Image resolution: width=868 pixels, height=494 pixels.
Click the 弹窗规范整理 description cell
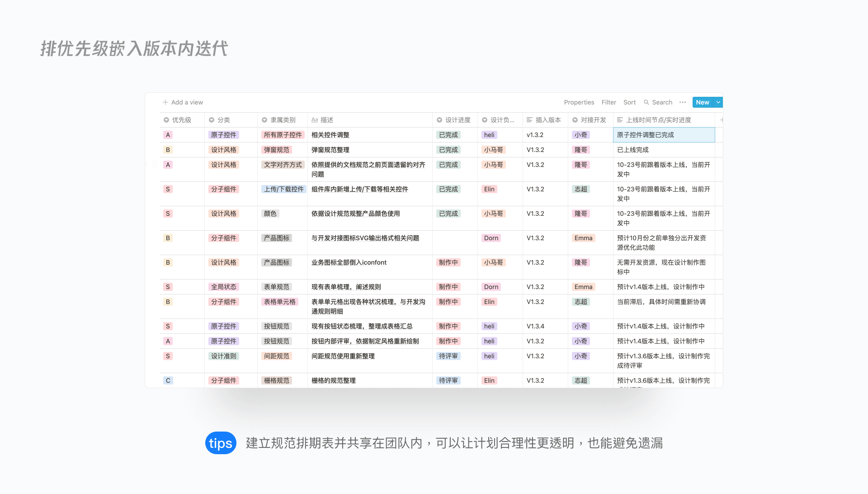[x=330, y=150]
